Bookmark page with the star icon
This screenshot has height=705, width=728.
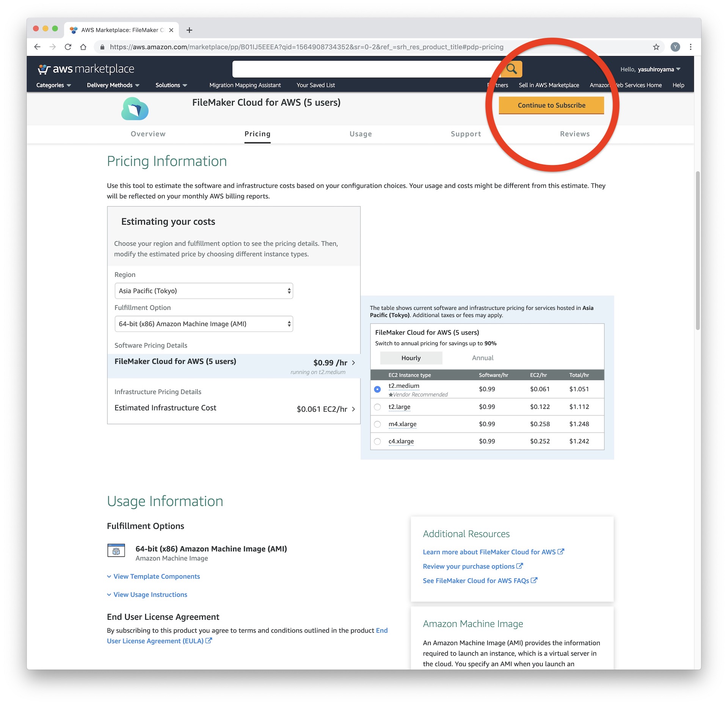pos(656,47)
